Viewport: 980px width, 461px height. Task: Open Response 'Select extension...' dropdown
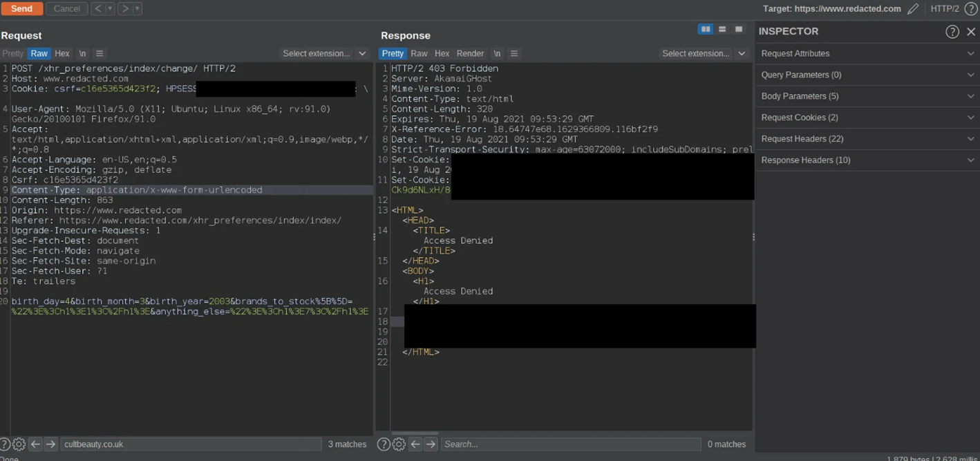tap(704, 53)
